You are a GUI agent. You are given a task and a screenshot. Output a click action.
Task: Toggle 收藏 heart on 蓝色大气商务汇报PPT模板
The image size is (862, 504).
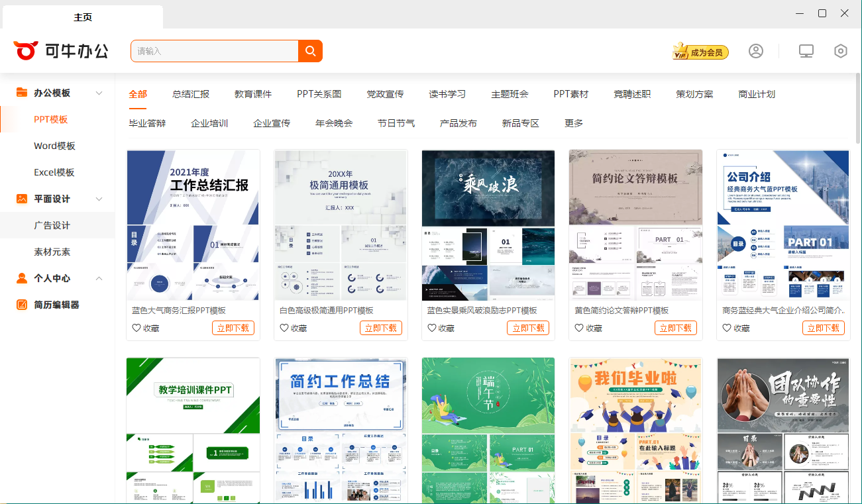[136, 328]
